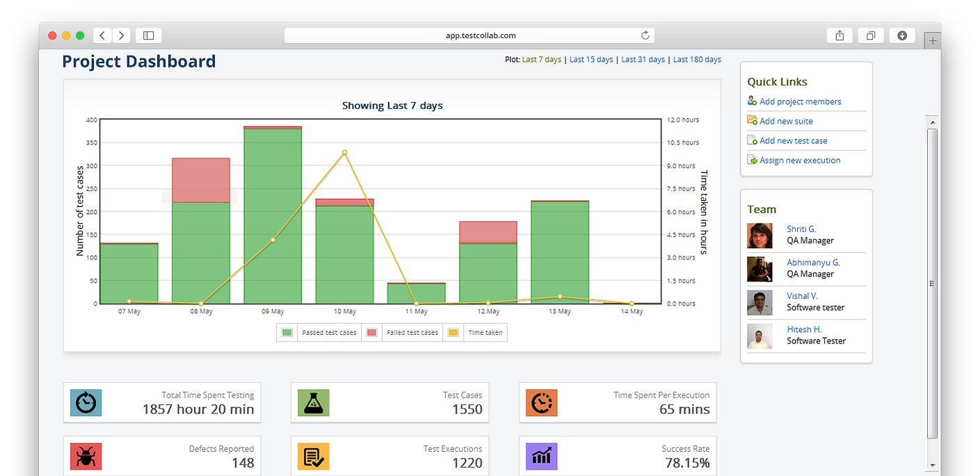Screen dimensions: 980x476
Task: Open Hitesh H.'s profile link
Action: pos(804,329)
